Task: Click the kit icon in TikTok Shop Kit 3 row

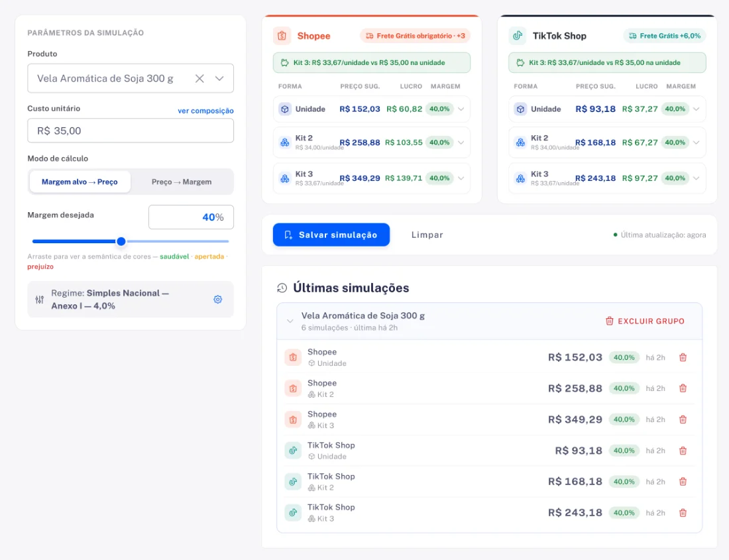Action: (520, 178)
